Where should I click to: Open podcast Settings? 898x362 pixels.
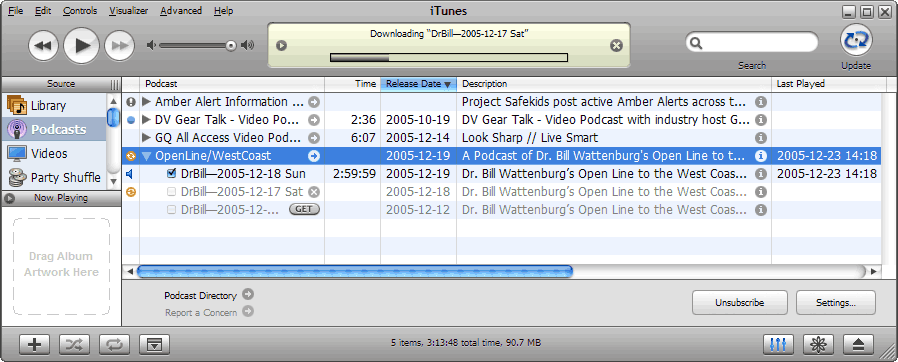click(x=836, y=302)
